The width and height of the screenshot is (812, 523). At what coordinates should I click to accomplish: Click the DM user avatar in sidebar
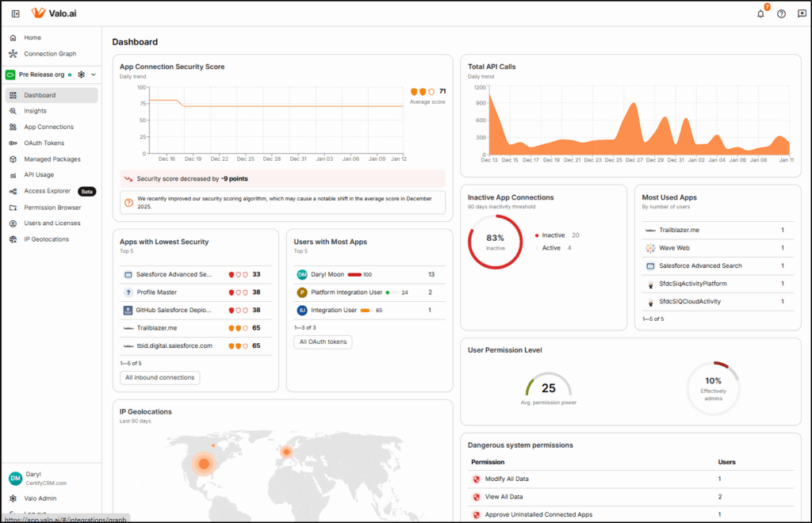(15, 478)
